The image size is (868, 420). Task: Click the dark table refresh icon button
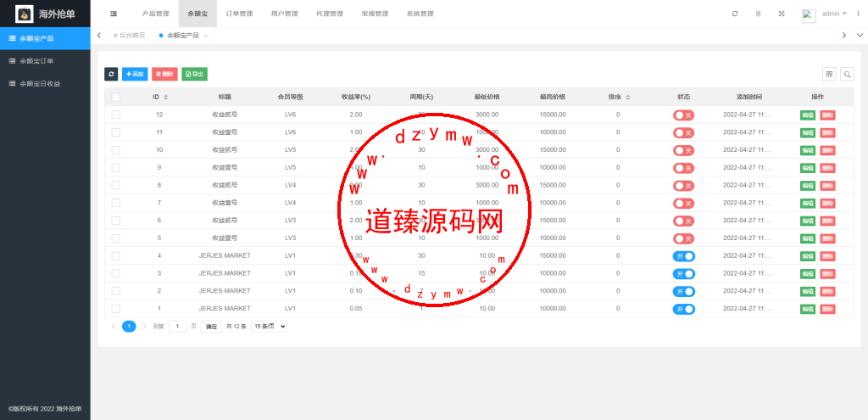pyautogui.click(x=111, y=74)
